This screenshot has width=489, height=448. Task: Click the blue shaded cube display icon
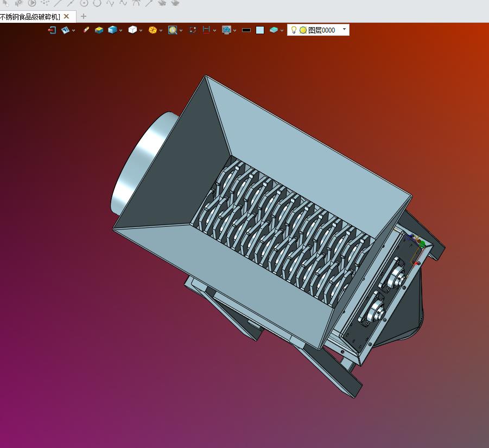112,30
